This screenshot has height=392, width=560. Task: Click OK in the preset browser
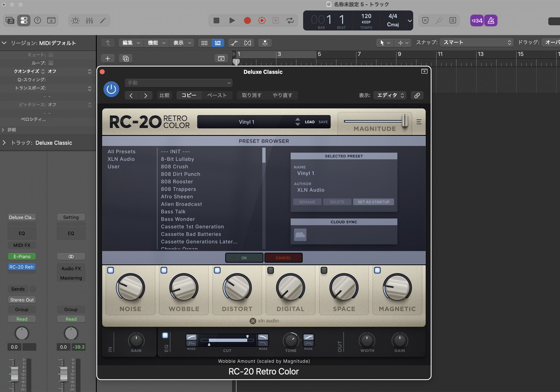click(244, 258)
